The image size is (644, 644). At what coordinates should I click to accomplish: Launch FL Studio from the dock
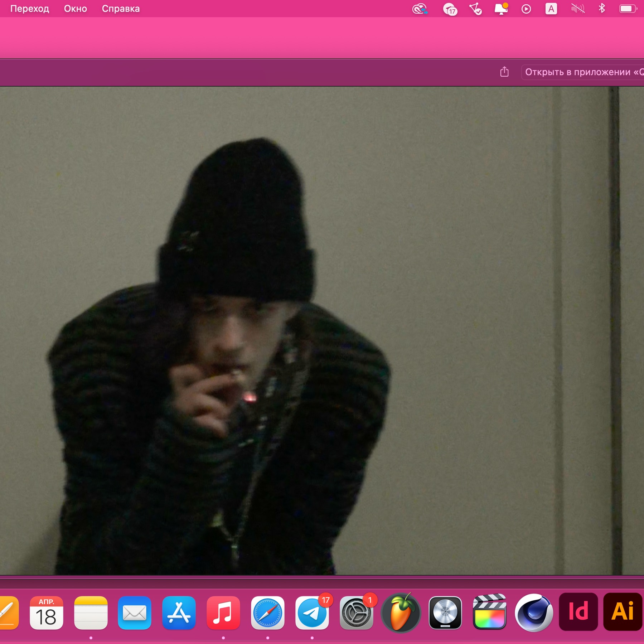(x=401, y=612)
